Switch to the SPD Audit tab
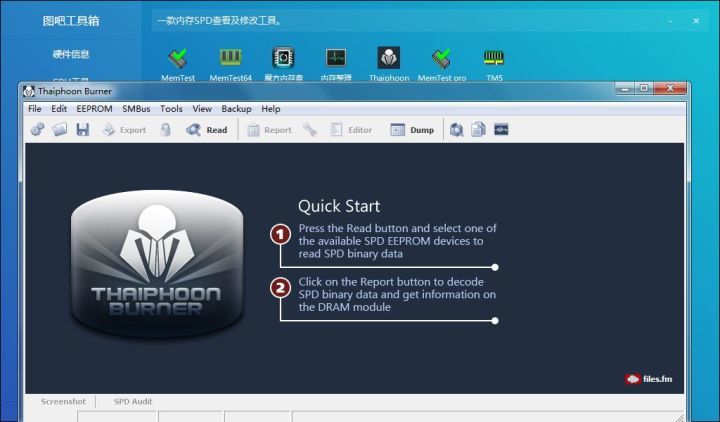The width and height of the screenshot is (720, 422). (133, 401)
